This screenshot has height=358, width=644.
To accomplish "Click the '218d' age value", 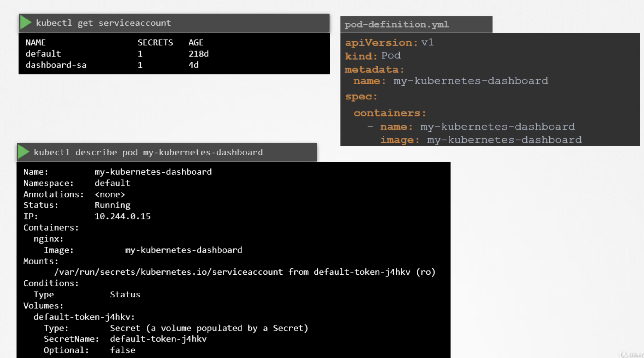I will pos(199,54).
